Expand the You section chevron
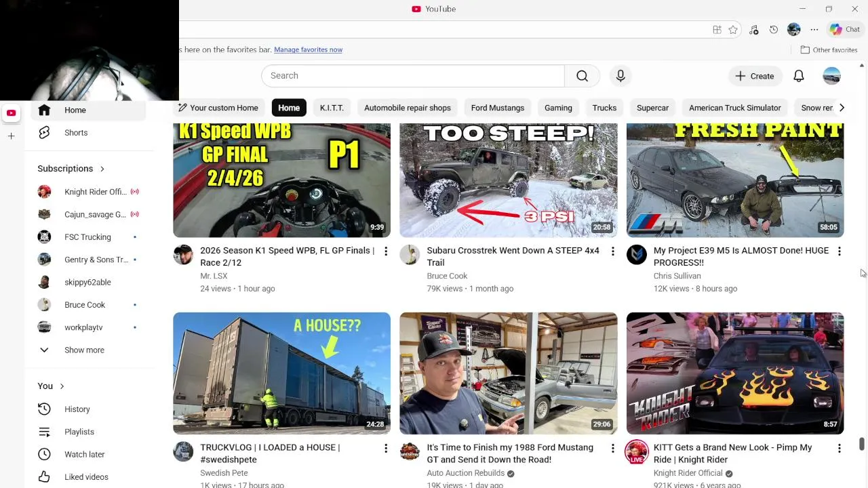This screenshot has height=488, width=868. (x=62, y=386)
